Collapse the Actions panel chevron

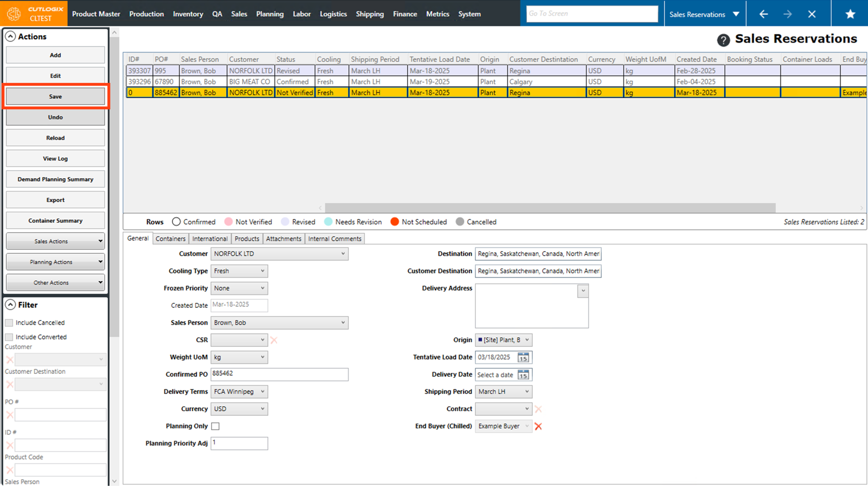pyautogui.click(x=10, y=36)
